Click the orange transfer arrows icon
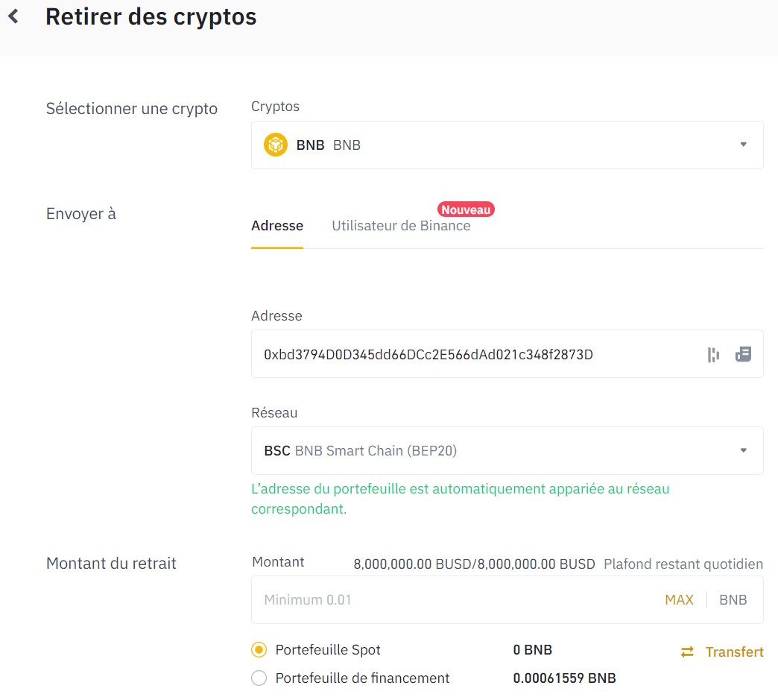 (x=686, y=652)
